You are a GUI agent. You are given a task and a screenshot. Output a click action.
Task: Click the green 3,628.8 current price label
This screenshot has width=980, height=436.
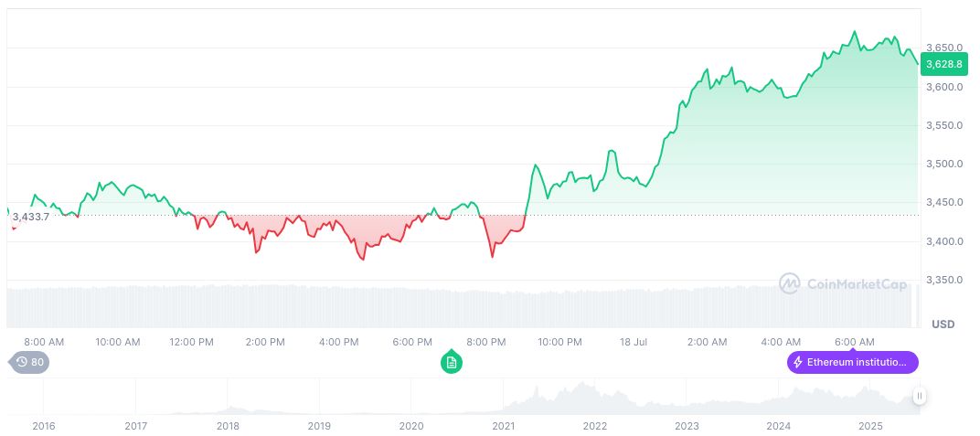click(943, 64)
